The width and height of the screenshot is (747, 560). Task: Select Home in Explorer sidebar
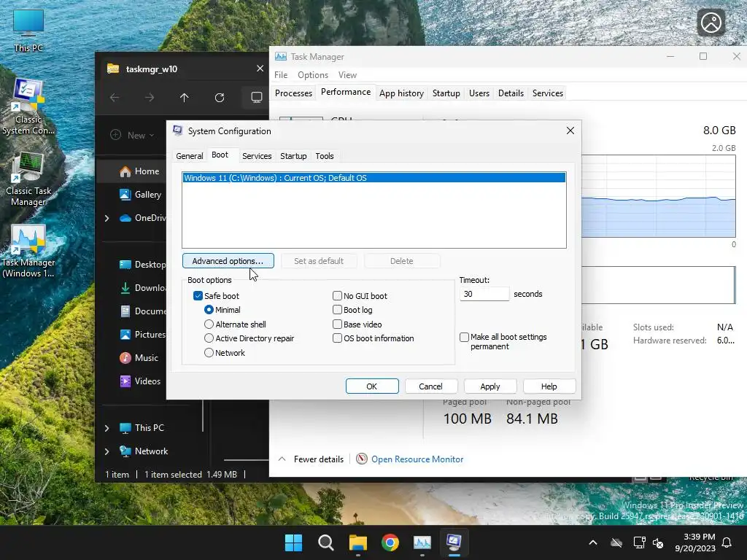coord(139,171)
